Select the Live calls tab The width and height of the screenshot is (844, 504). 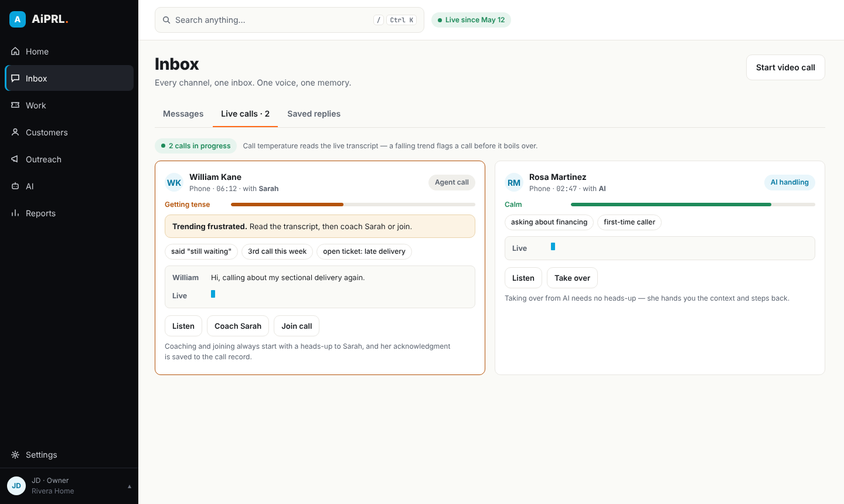pos(245,114)
